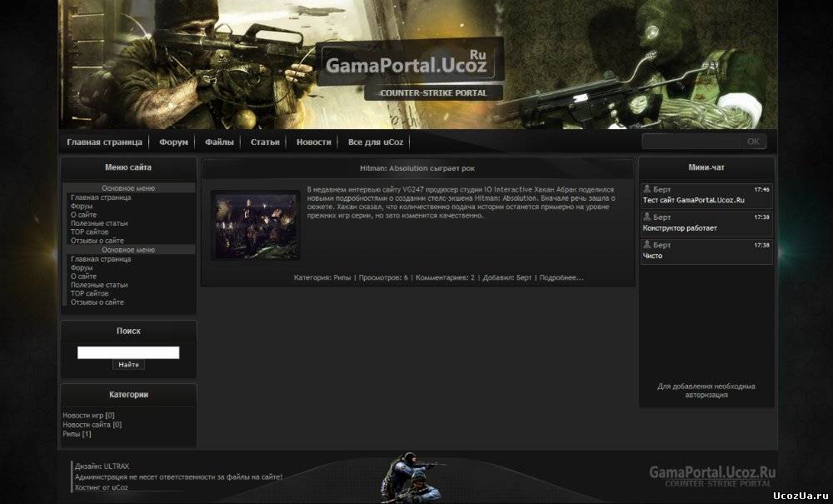The image size is (833, 504).
Task: Click username 'Берт' on the 17:46 chat message
Action: click(x=662, y=190)
